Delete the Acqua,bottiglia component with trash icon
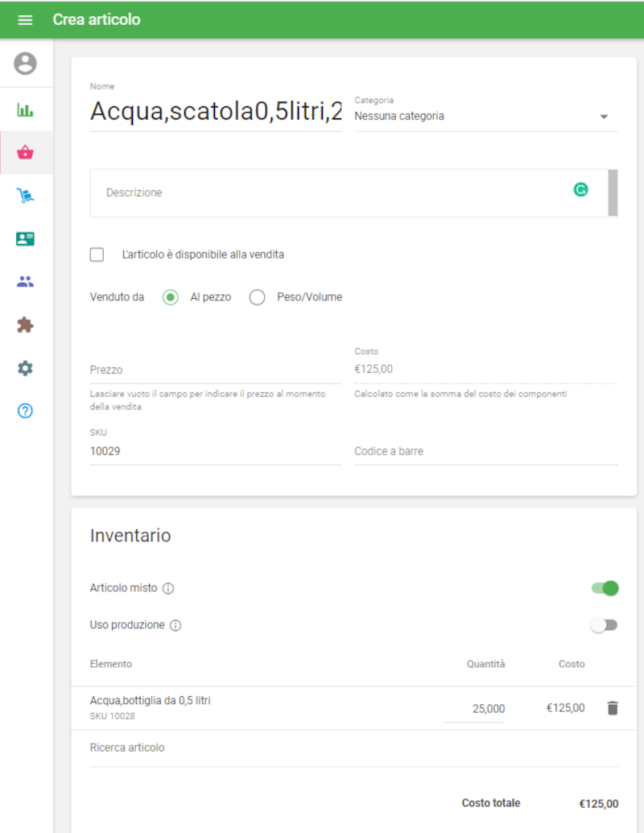 tap(613, 708)
